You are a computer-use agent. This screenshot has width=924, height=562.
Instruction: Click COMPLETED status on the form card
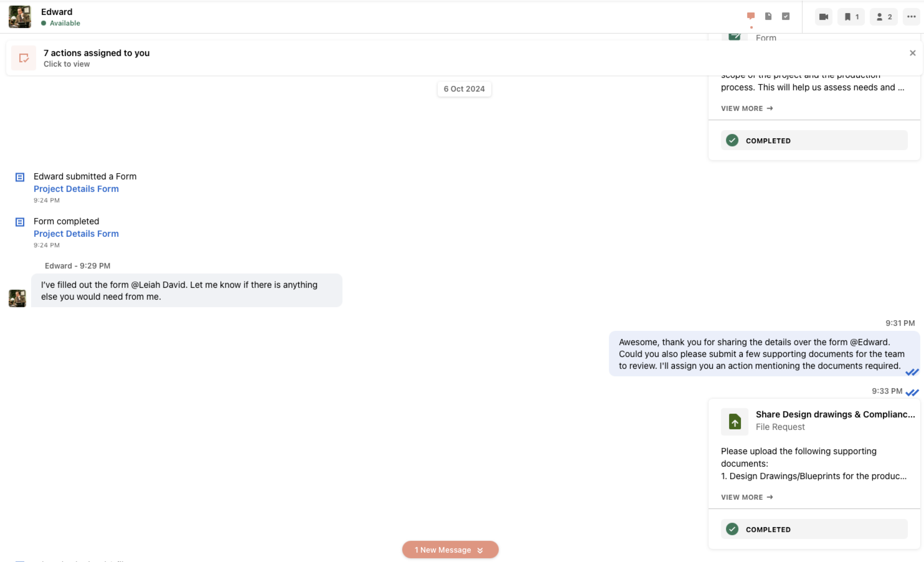(x=814, y=140)
